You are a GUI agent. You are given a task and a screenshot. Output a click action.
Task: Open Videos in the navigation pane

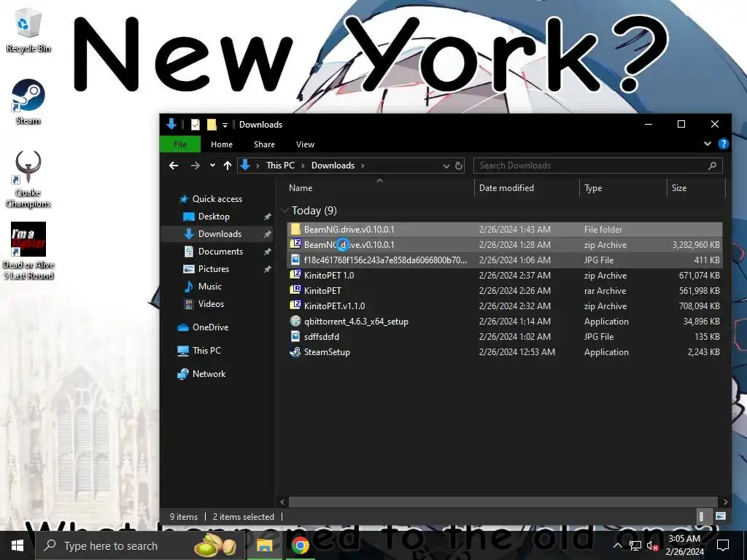click(211, 304)
